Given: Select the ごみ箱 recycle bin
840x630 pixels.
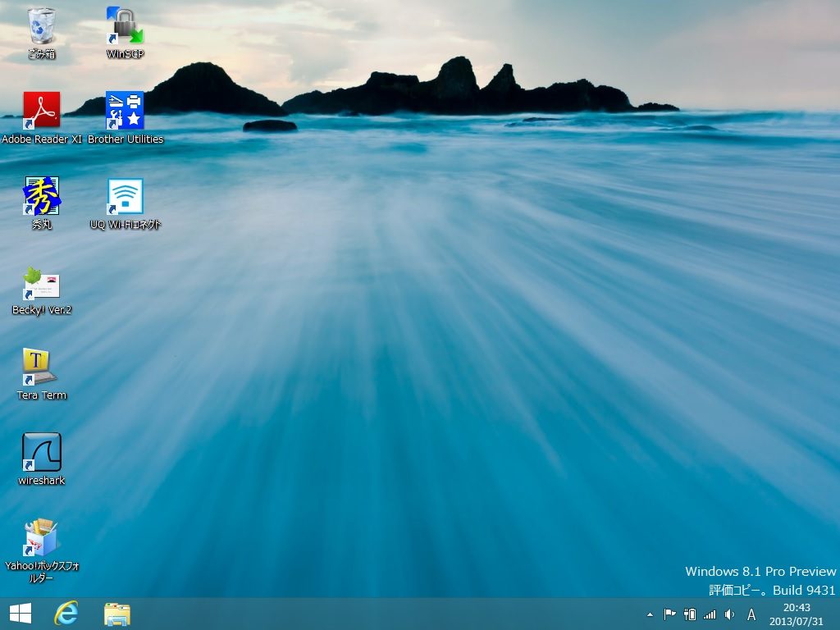Looking at the screenshot, I should (42, 26).
